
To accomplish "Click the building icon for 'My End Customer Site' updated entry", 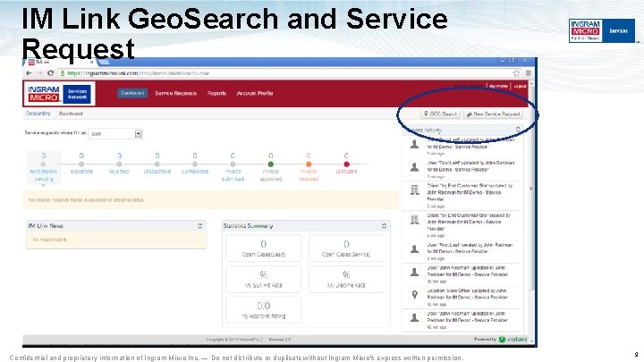I will 415,189.
